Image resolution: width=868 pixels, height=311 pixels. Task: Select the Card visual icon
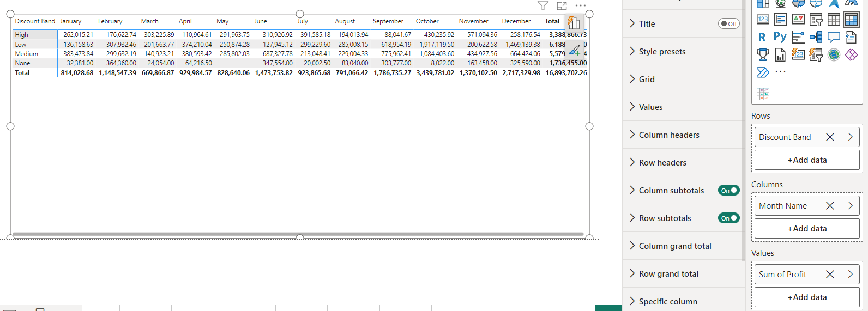[x=763, y=20]
